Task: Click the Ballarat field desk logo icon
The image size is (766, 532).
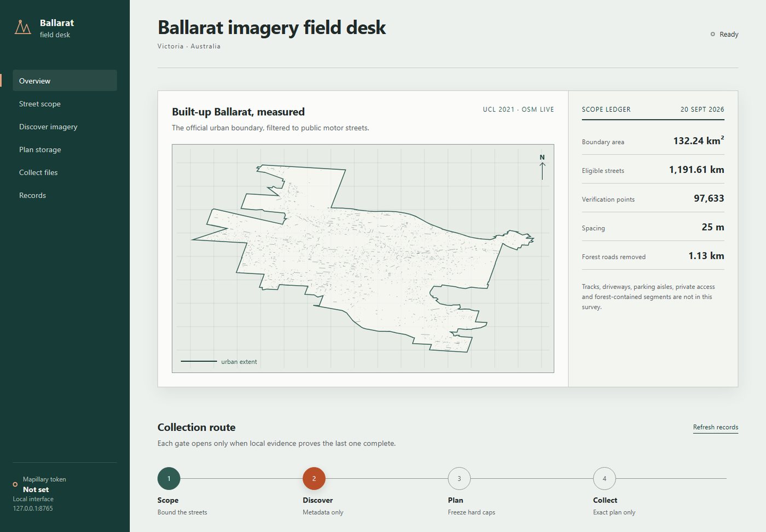Action: click(x=22, y=27)
